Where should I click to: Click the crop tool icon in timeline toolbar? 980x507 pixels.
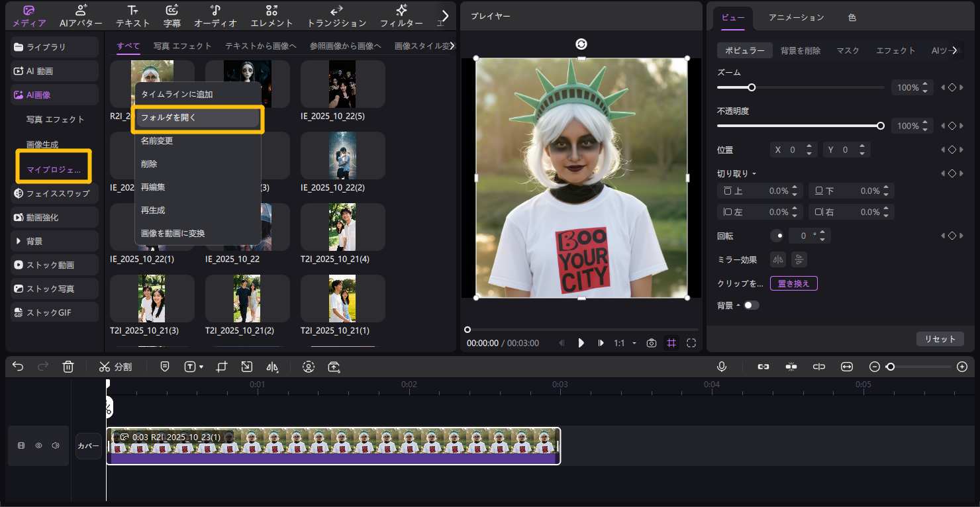click(x=222, y=367)
